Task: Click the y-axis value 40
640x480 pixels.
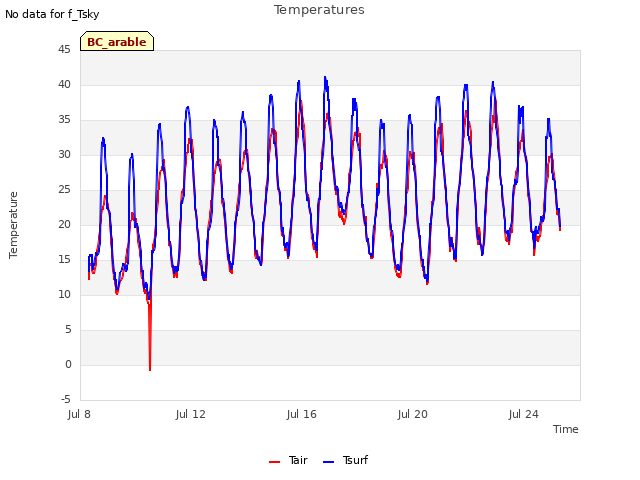Action: point(64,84)
